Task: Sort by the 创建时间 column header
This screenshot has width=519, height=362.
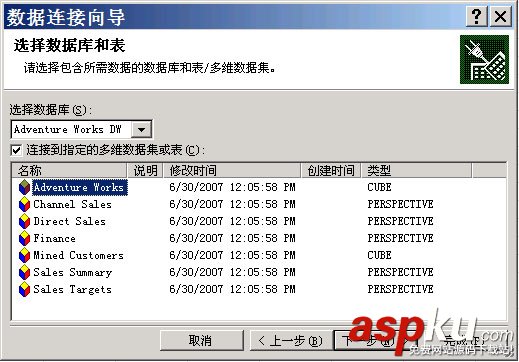Action: coord(331,171)
